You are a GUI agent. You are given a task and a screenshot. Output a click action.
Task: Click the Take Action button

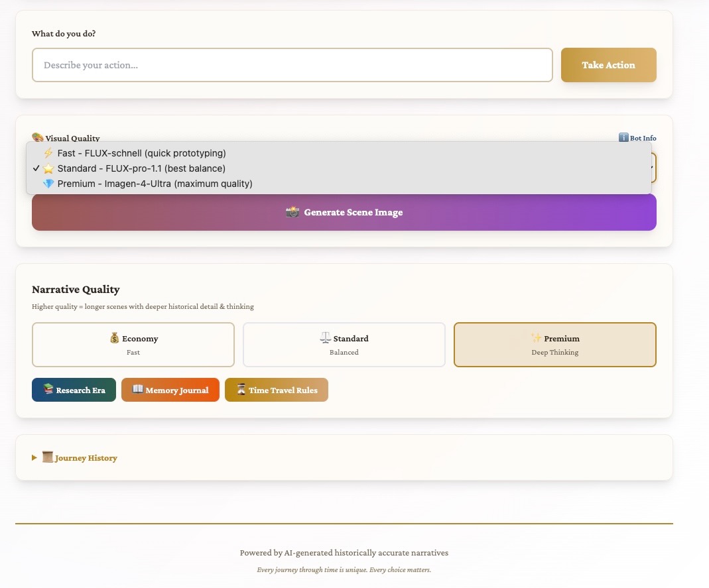click(608, 65)
